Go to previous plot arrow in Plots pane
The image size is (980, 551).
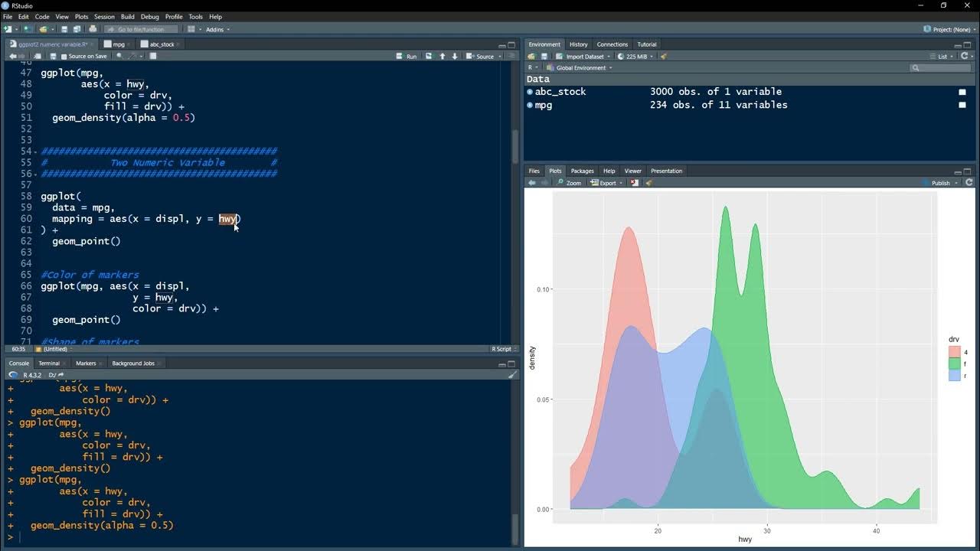point(531,183)
